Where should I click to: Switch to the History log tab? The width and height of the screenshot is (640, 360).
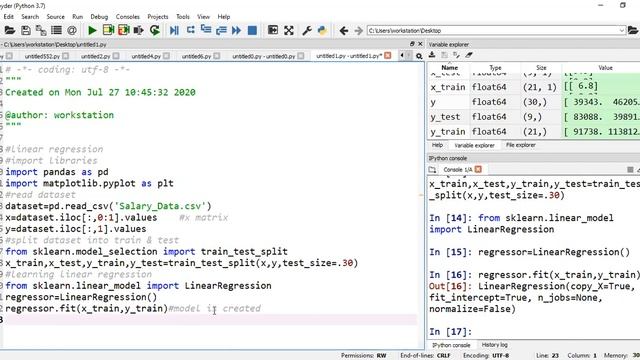(495, 345)
